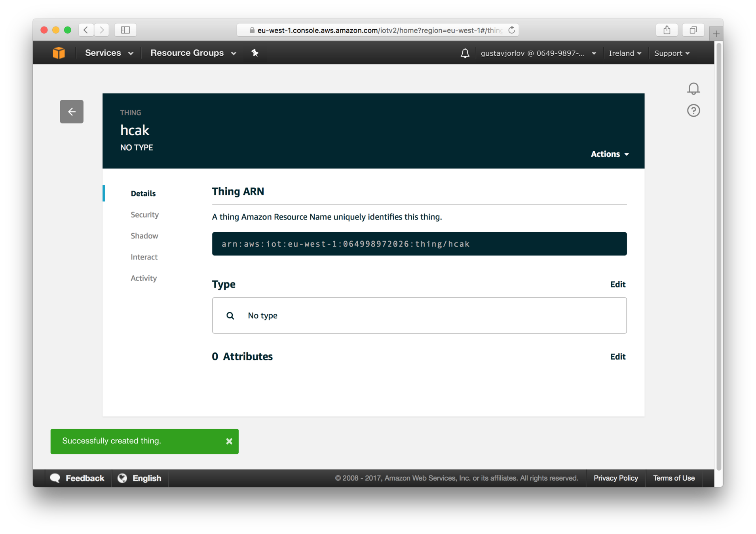Open the Resource Groups menu
Screen dimensions: 756x534
point(193,53)
